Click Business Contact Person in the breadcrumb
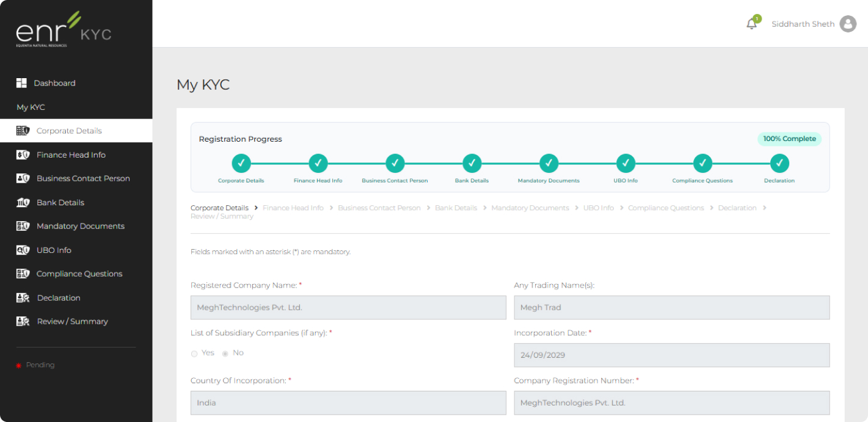This screenshot has height=422, width=868. [379, 208]
